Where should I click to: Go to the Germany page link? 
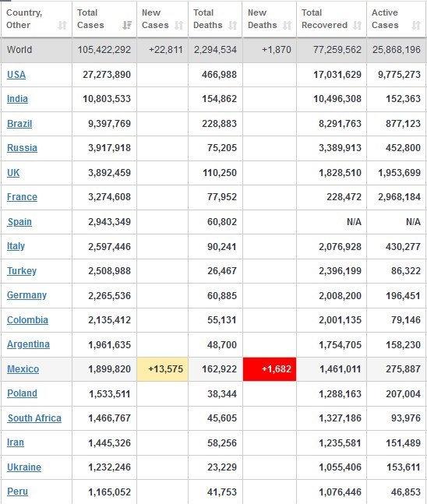click(x=26, y=295)
